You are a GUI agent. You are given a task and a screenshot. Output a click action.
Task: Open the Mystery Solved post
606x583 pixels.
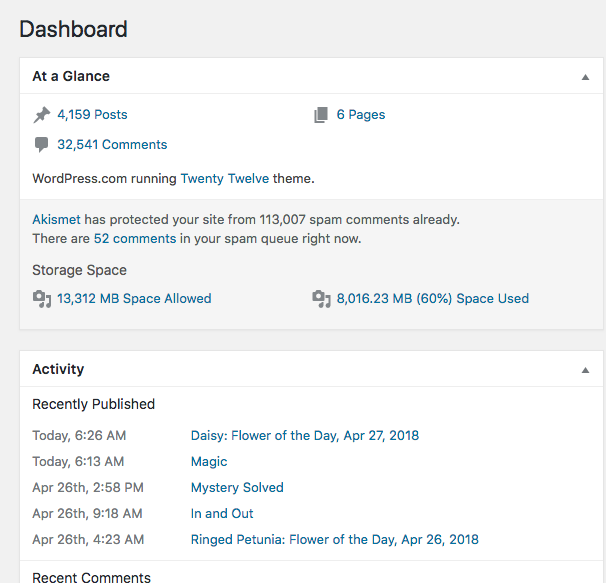coord(237,488)
